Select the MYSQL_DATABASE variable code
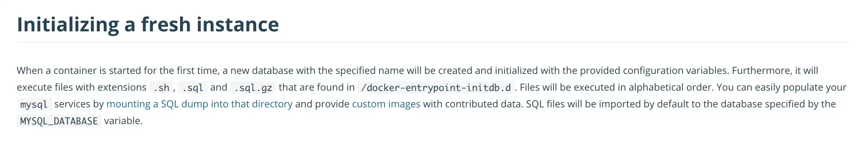This screenshot has width=868, height=145. pyautogui.click(x=59, y=121)
